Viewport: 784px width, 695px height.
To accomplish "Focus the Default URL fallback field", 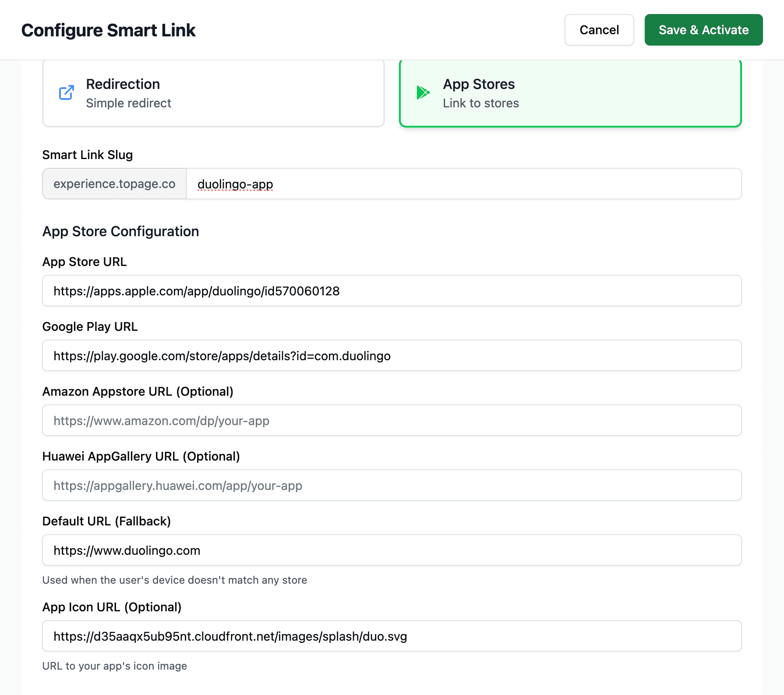I will (x=392, y=550).
